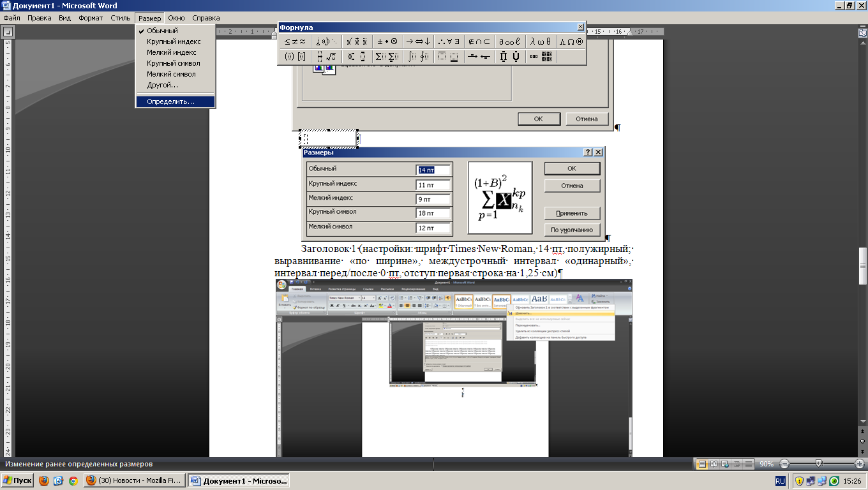Click Документ1 - Microsoft Word taskbar button
The image size is (868, 490).
click(239, 480)
